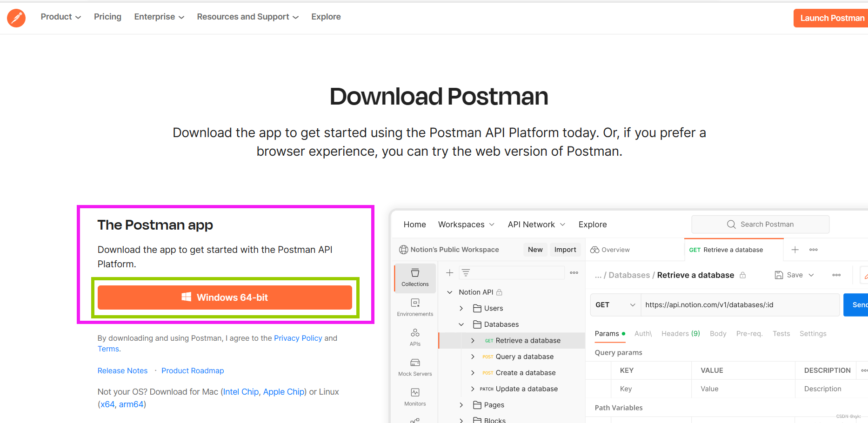Click the plus icon to add collection
Screen dimensions: 868x423
[450, 273]
